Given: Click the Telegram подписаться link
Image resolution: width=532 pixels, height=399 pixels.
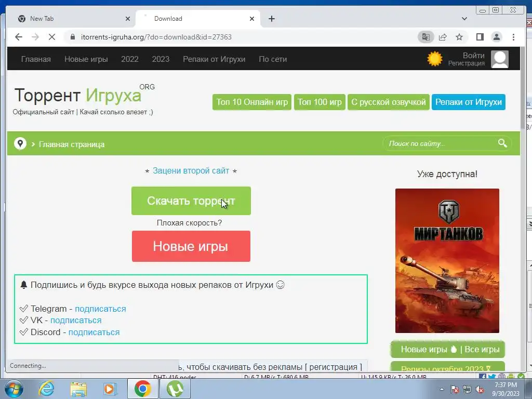Looking at the screenshot, I should (x=100, y=309).
